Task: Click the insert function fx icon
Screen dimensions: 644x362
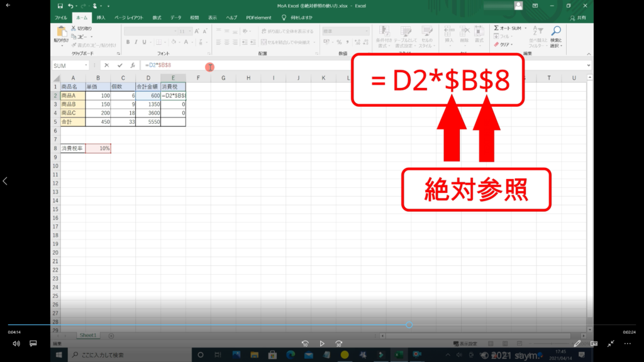Action: pos(133,65)
